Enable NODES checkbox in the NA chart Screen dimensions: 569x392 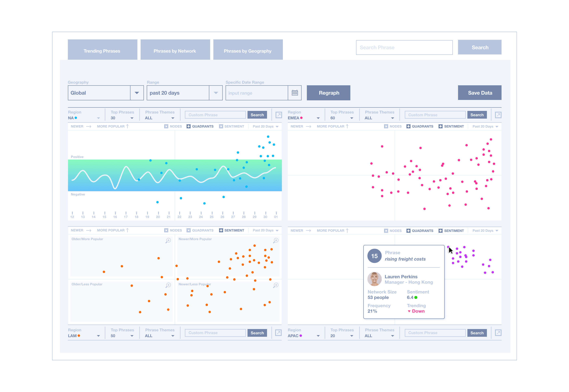coord(166,126)
